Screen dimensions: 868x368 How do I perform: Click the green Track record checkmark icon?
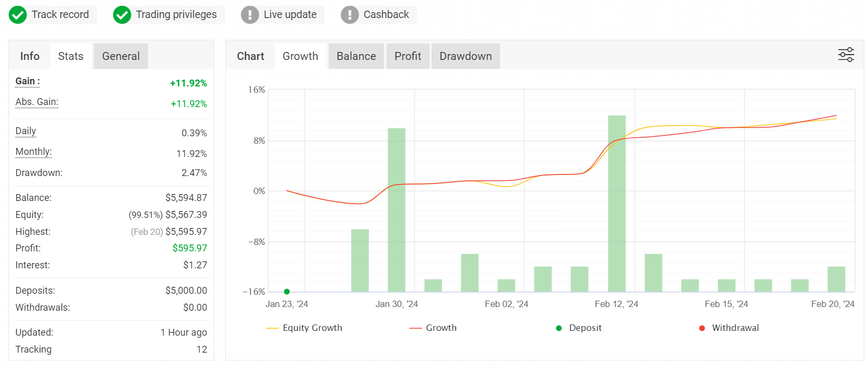(x=17, y=15)
